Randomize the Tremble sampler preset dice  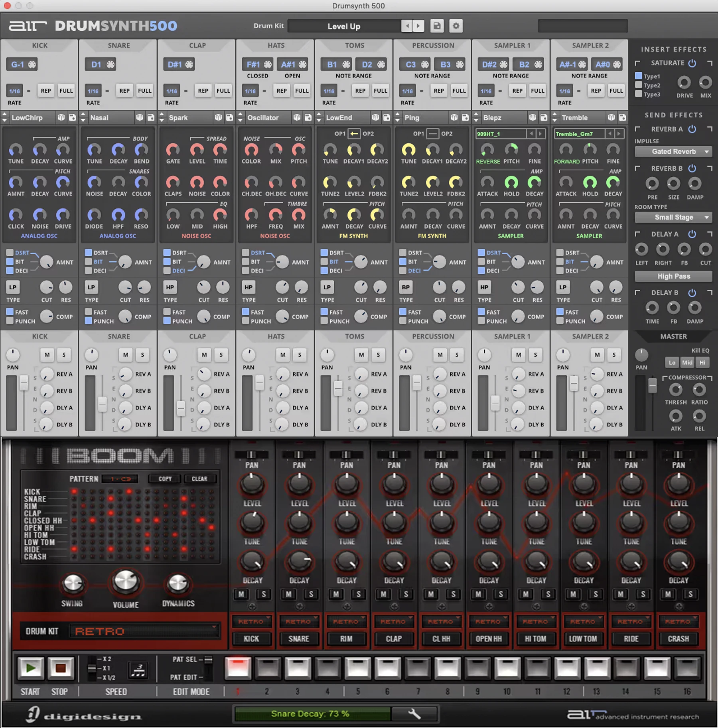point(611,117)
